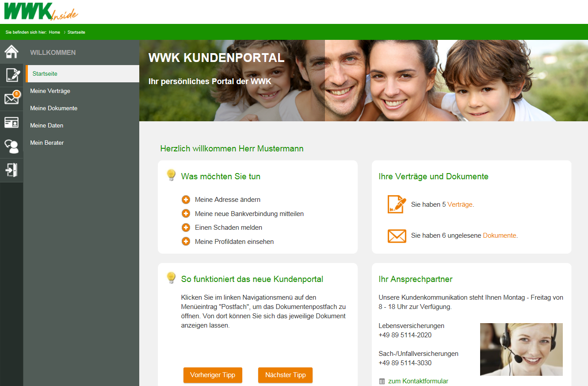Image resolution: width=588 pixels, height=386 pixels.
Task: Open the orange Dokumente link
Action: [x=500, y=235]
